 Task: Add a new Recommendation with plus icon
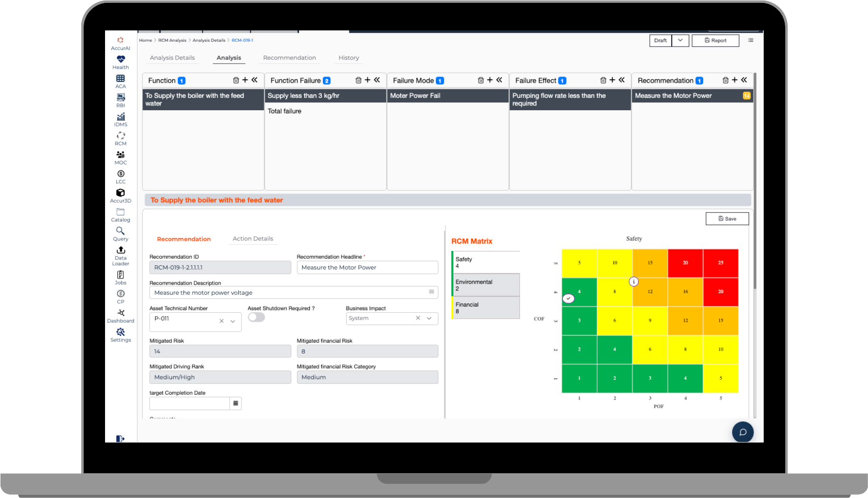(x=734, y=80)
